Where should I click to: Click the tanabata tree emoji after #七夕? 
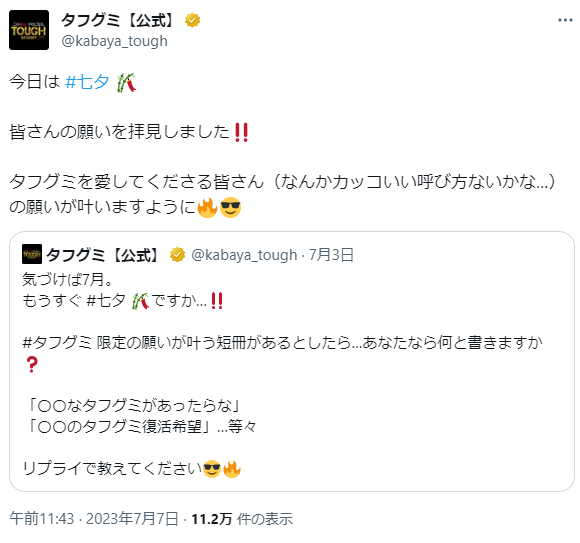(x=127, y=82)
